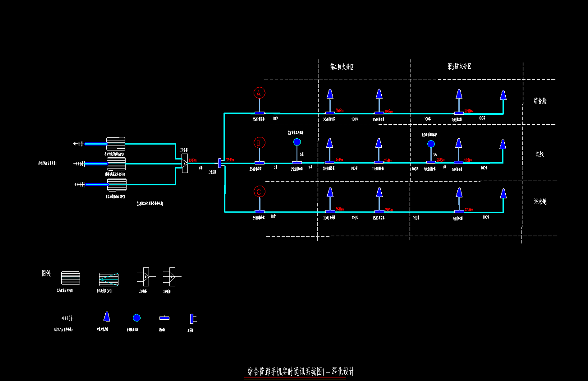Select the 图例 legend heading
This screenshot has width=588, height=381.
[46, 273]
